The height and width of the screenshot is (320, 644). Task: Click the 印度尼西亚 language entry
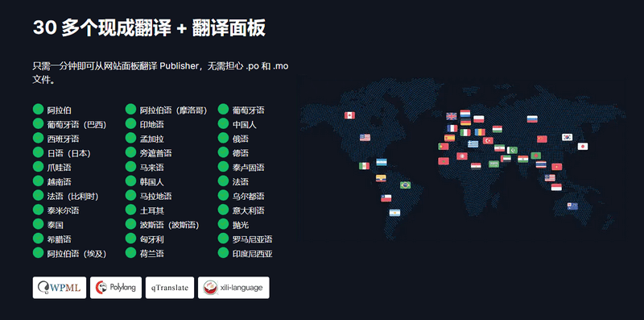pos(253,254)
